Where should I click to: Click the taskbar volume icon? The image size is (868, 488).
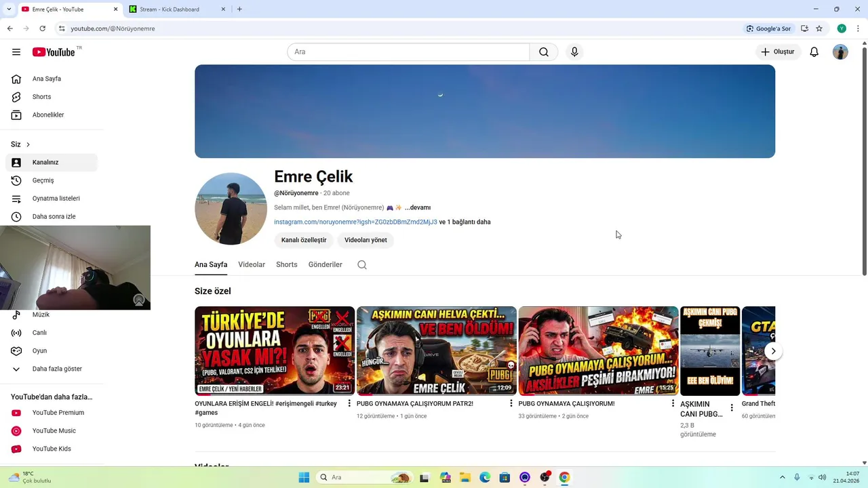click(822, 477)
